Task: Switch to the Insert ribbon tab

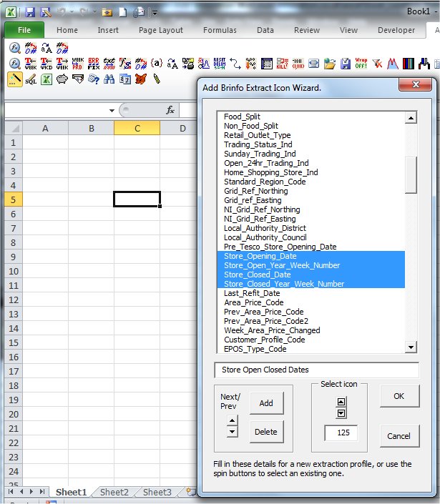Action: (x=108, y=30)
